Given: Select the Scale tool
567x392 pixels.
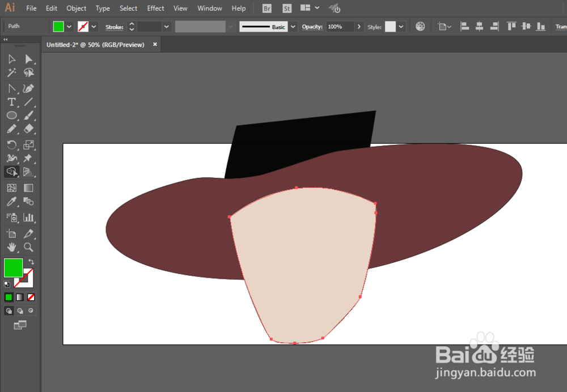Looking at the screenshot, I should (x=28, y=145).
